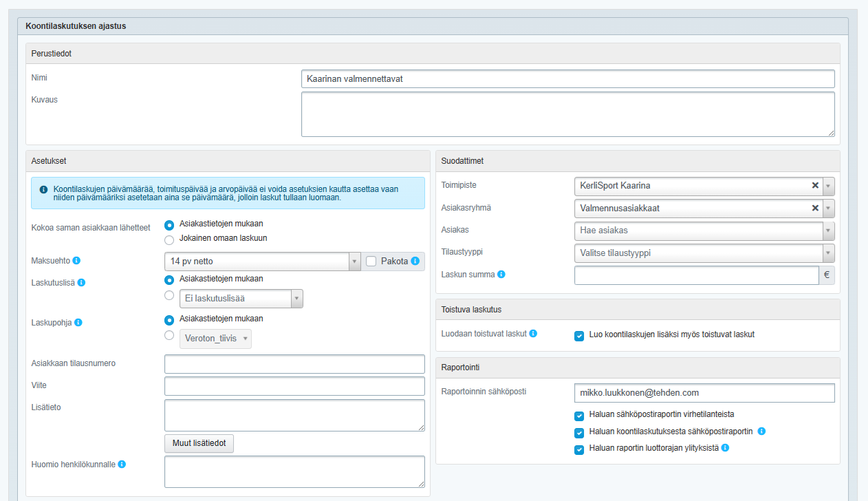Enable the Pakota checkbox
Screen dimensions: 868x501
pyautogui.click(x=371, y=262)
